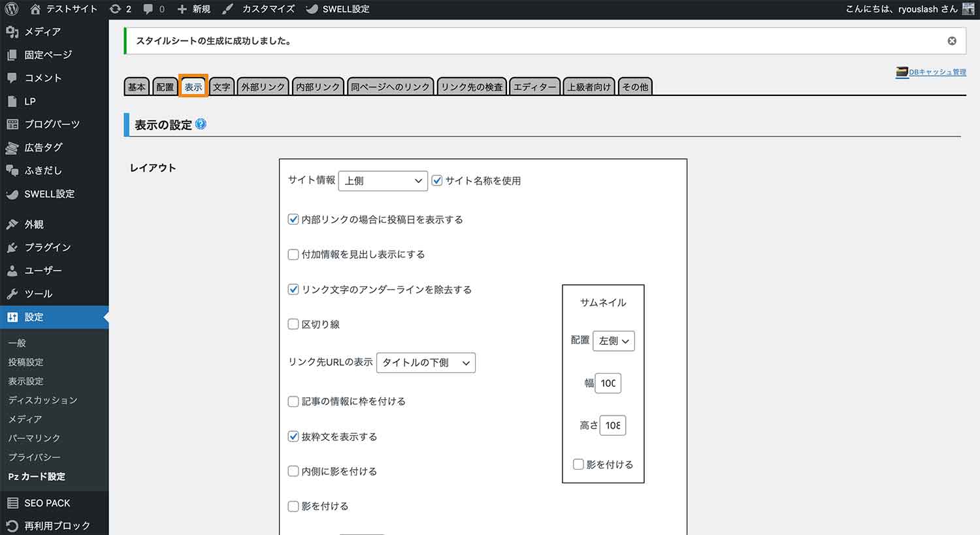Select the 上級者向け tab

pos(589,86)
